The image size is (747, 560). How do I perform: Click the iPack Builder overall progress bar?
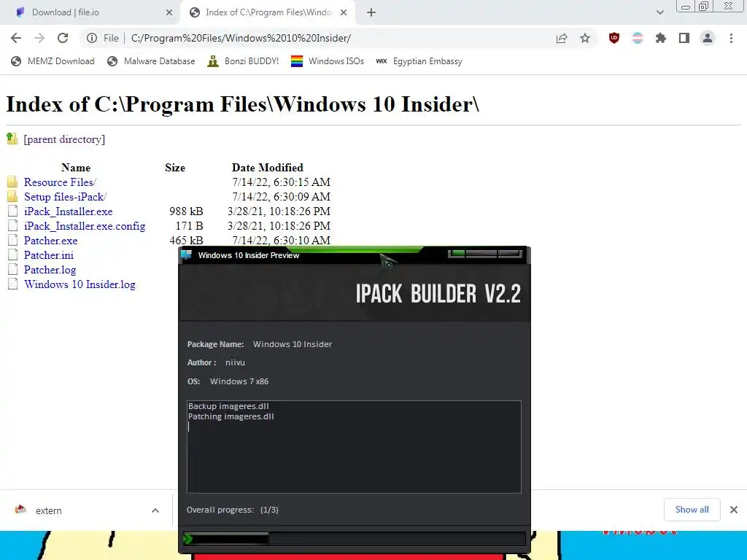[354, 539]
